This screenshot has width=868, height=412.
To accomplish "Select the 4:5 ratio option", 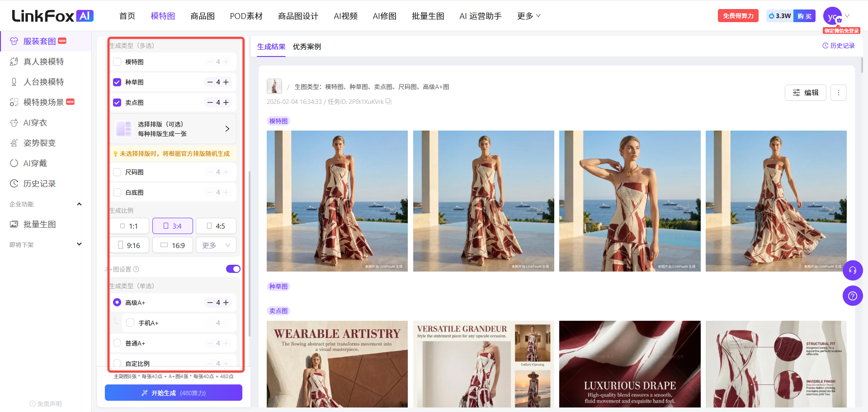I will point(216,226).
